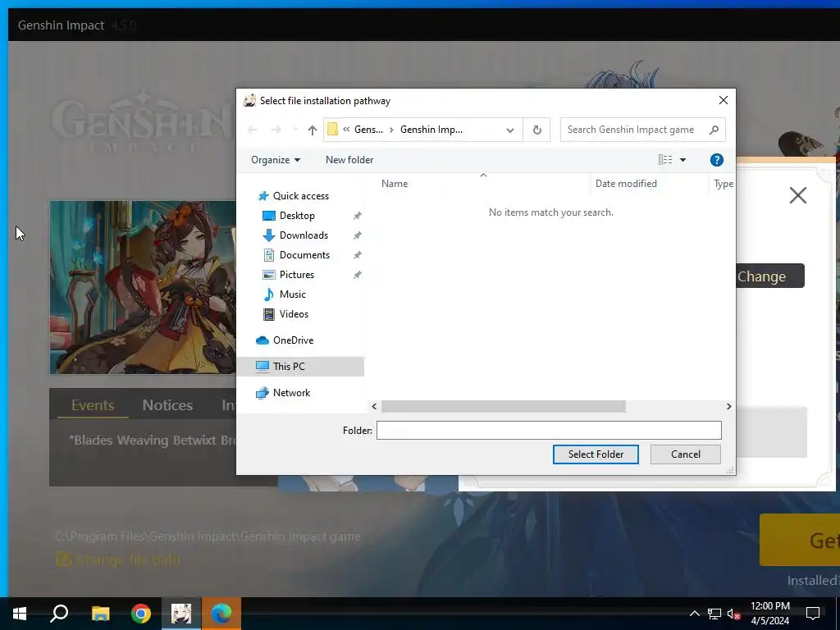Click Change file path link in launcher

tap(118, 559)
